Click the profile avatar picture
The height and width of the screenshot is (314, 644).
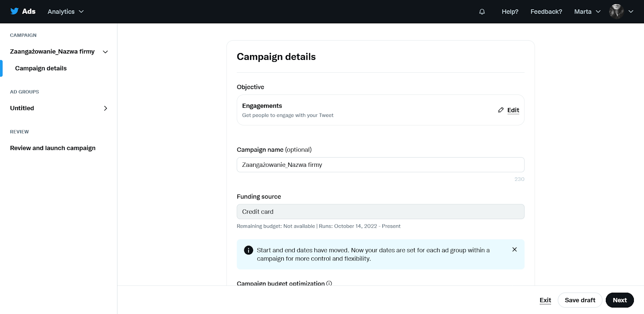616,11
